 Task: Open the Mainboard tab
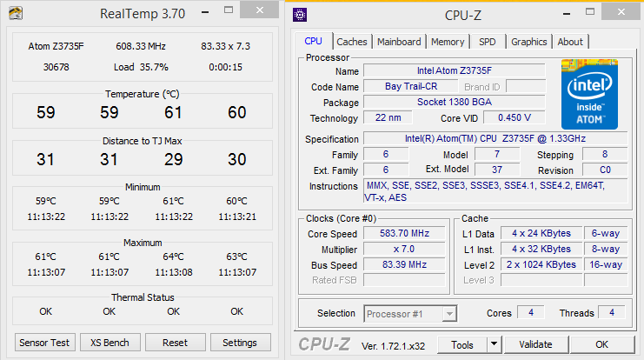point(399,42)
